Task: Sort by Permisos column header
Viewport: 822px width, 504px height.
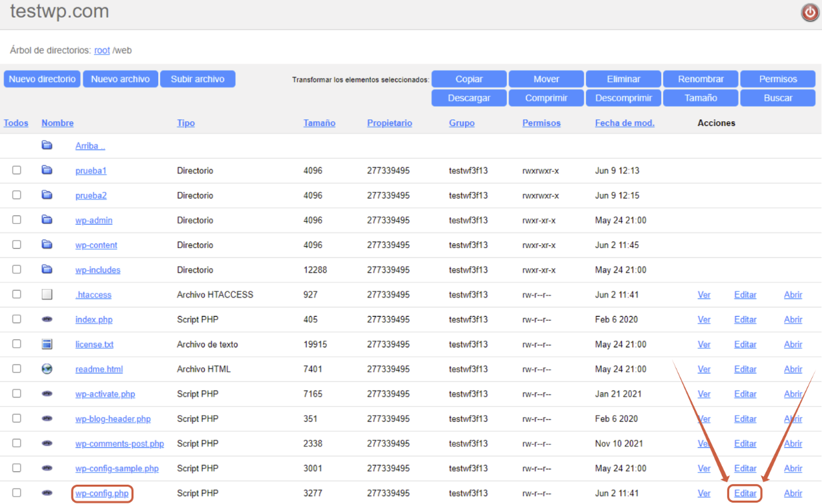Action: [541, 123]
